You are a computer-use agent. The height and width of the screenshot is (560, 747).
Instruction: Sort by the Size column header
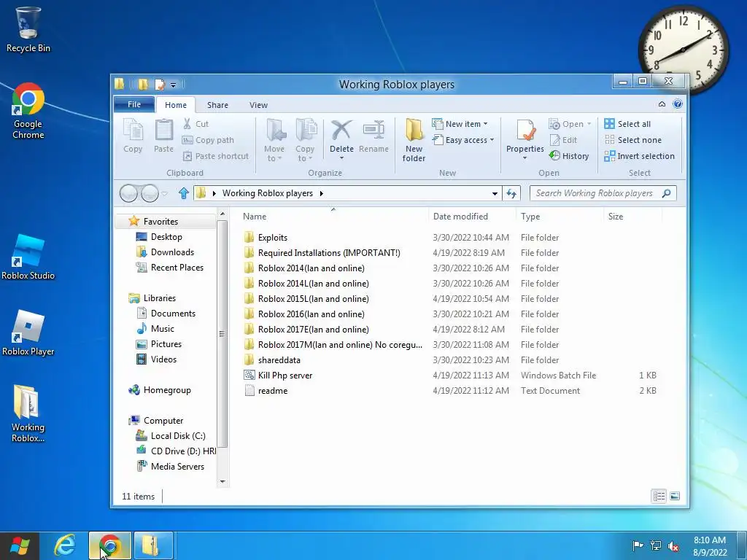tap(633, 216)
